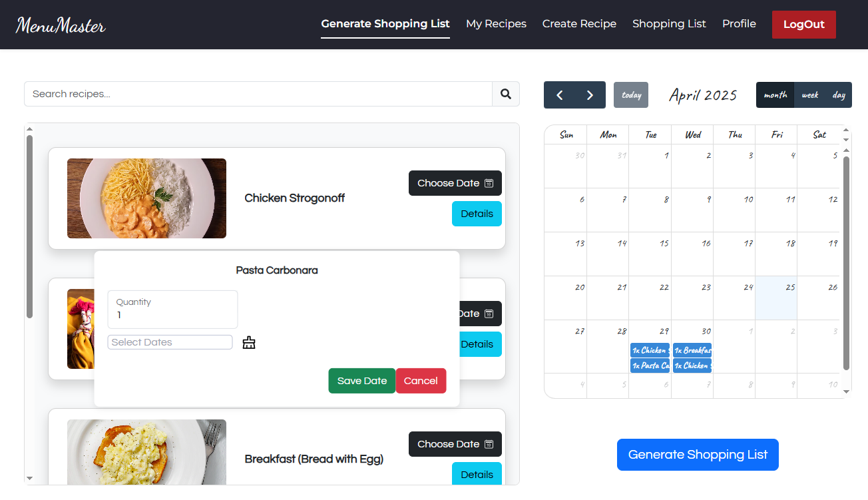
Task: Go to previous month with left chevron
Action: [x=560, y=95]
